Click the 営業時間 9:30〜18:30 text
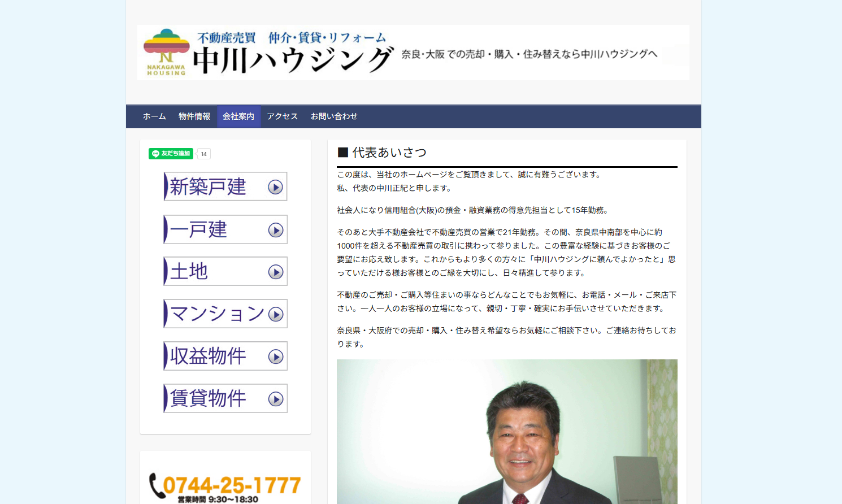The width and height of the screenshot is (842, 504). (218, 499)
